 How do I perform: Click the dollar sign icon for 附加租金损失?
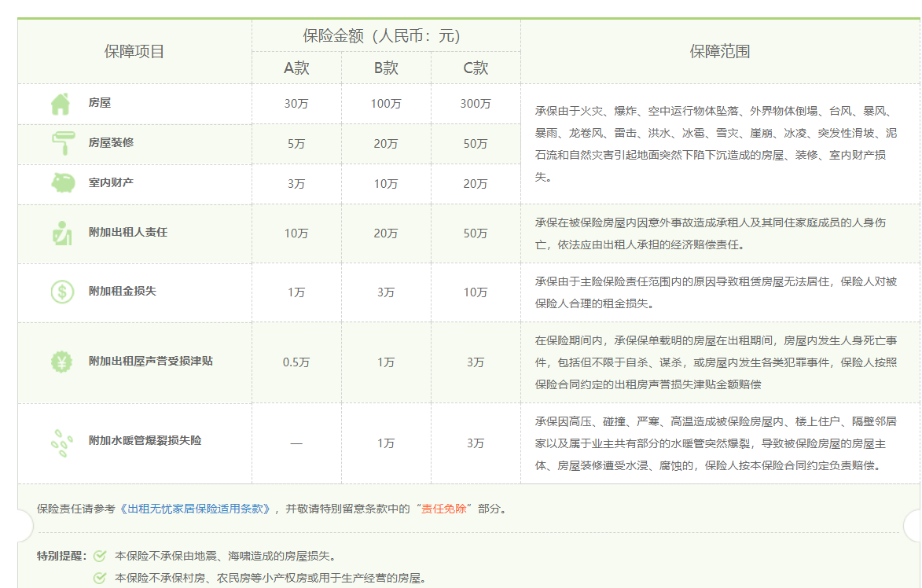[x=61, y=292]
